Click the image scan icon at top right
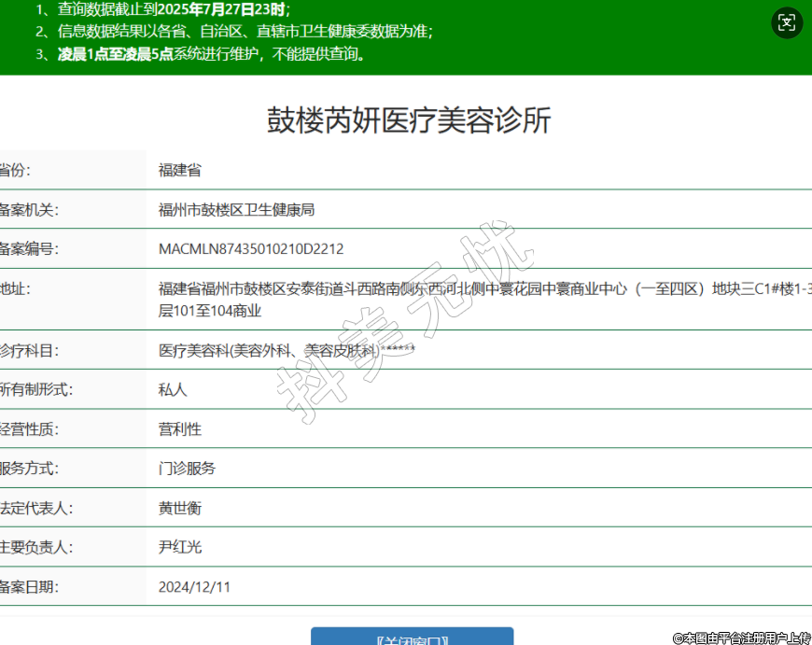 pos(787,22)
